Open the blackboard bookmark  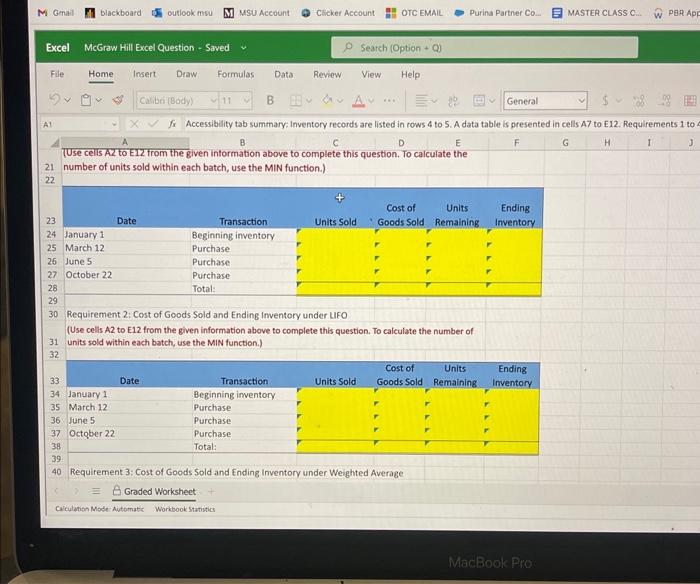113,13
